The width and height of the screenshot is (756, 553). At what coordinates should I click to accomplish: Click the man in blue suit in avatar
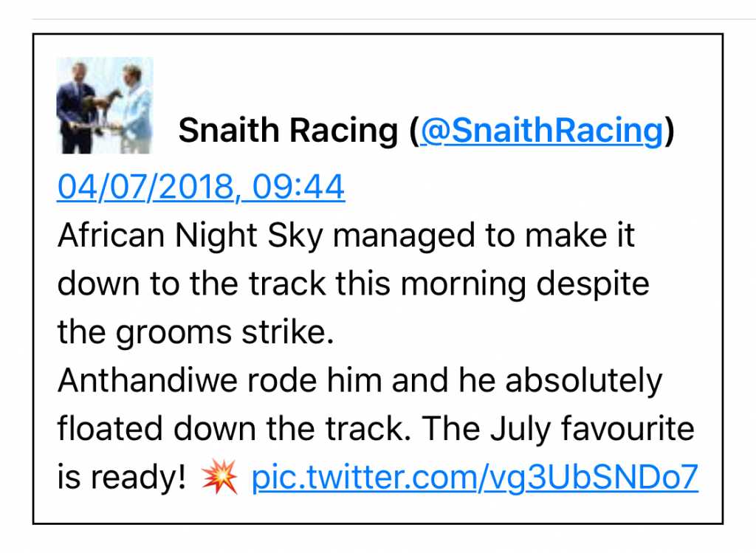(x=77, y=106)
